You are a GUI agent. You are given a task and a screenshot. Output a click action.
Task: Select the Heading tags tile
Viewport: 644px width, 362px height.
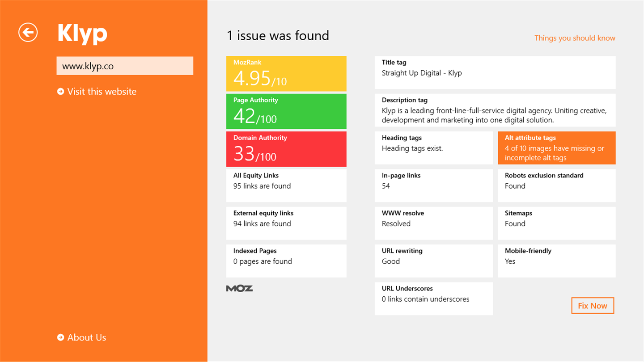coord(434,148)
